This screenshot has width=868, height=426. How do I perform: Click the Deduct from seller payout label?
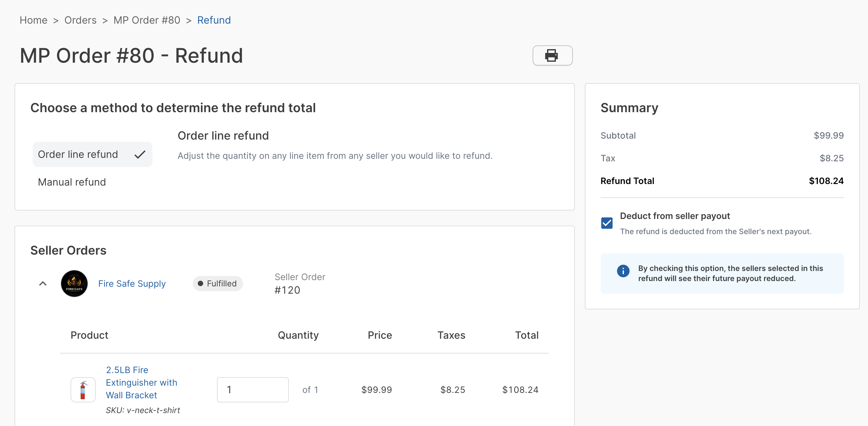coord(675,216)
